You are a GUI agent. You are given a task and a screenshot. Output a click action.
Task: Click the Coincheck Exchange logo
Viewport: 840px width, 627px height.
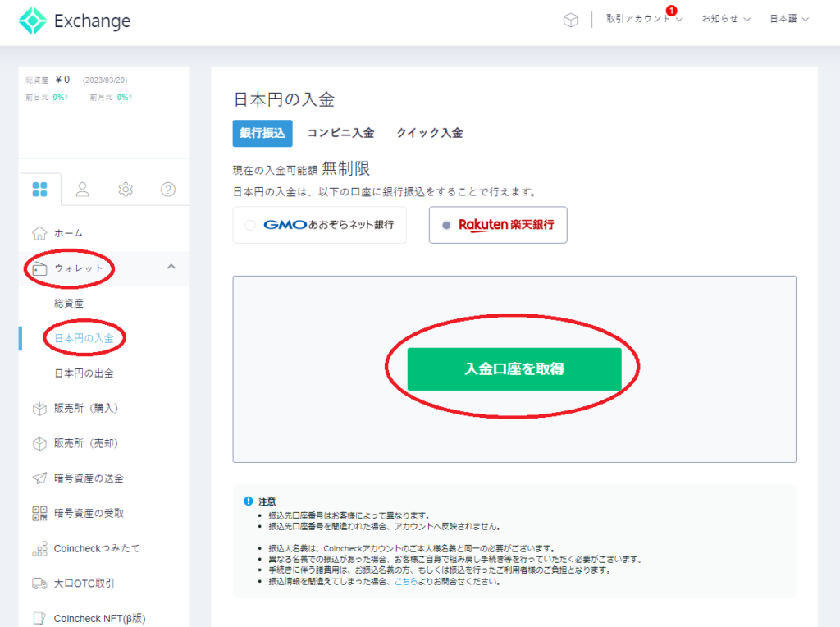(x=74, y=21)
